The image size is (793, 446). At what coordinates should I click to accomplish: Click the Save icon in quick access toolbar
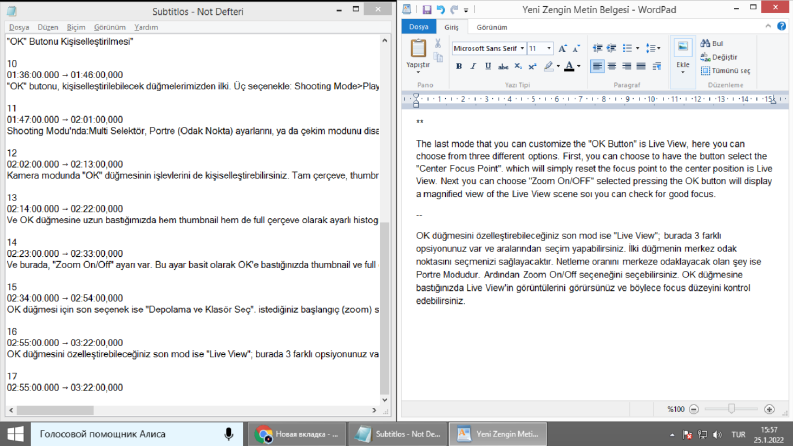pos(427,9)
